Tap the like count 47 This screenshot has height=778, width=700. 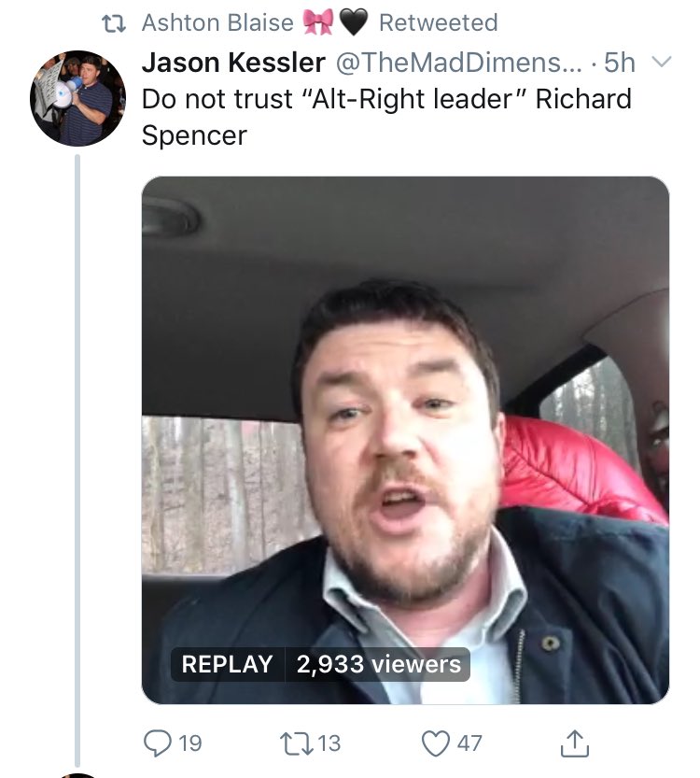tap(469, 743)
